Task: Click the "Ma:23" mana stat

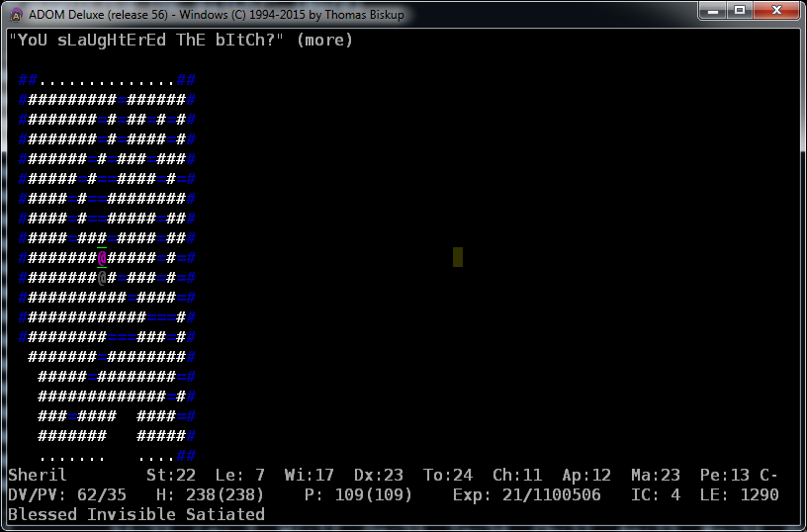Action: [x=655, y=475]
